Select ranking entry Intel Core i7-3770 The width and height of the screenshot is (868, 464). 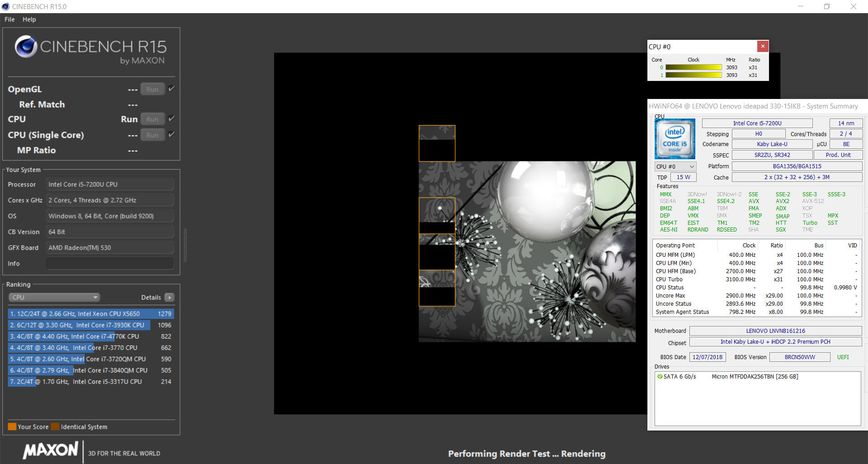(91, 347)
